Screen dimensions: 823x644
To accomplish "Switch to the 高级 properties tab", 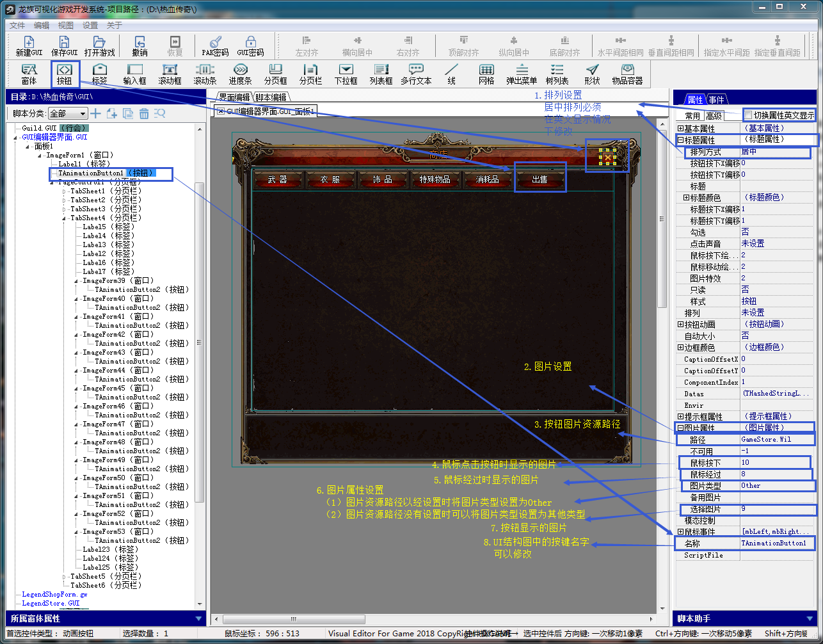I will (x=714, y=116).
